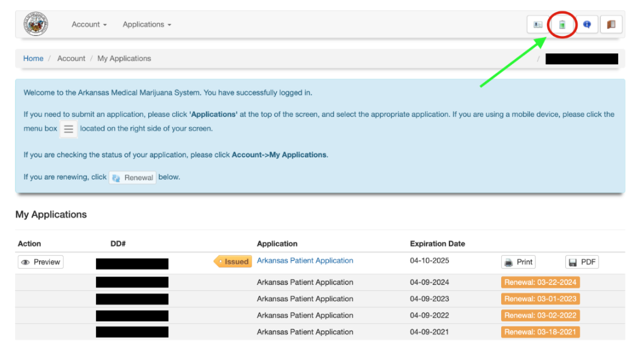Image resolution: width=644 pixels, height=354 pixels.
Task: Click Renewal: 03-18-2021 label
Action: pos(540,332)
